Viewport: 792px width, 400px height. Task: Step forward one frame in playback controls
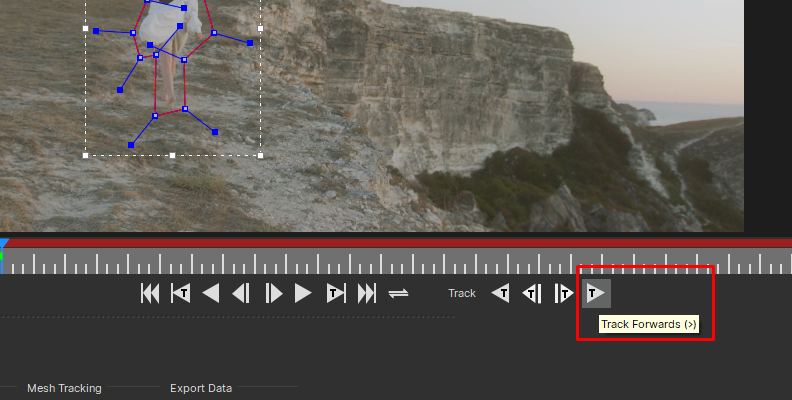[273, 293]
